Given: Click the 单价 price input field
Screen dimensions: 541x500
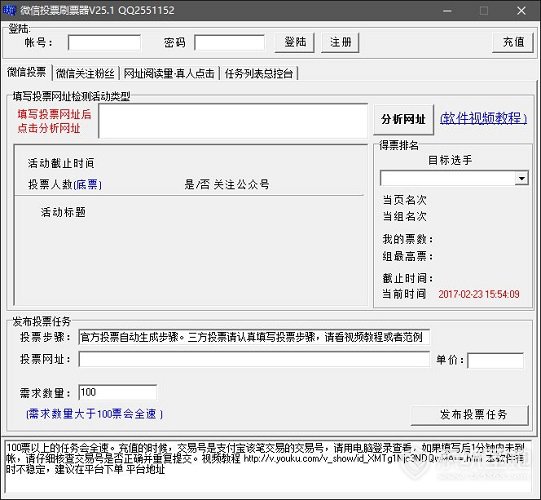Looking at the screenshot, I should point(495,360).
